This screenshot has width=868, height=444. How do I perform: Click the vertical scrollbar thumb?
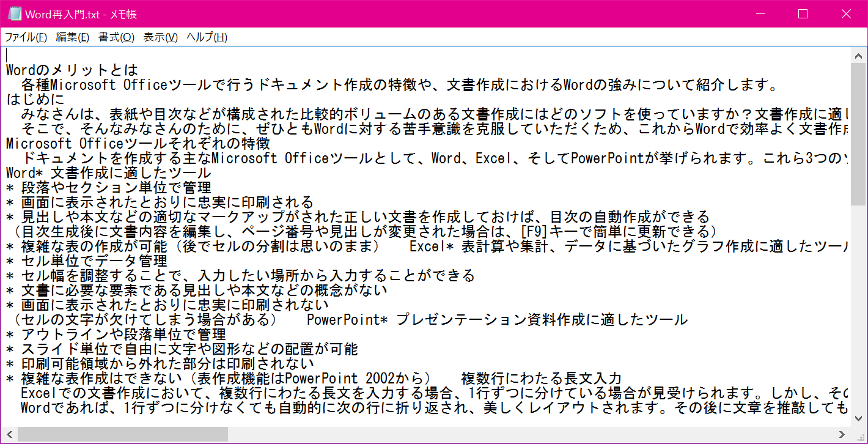[858, 133]
